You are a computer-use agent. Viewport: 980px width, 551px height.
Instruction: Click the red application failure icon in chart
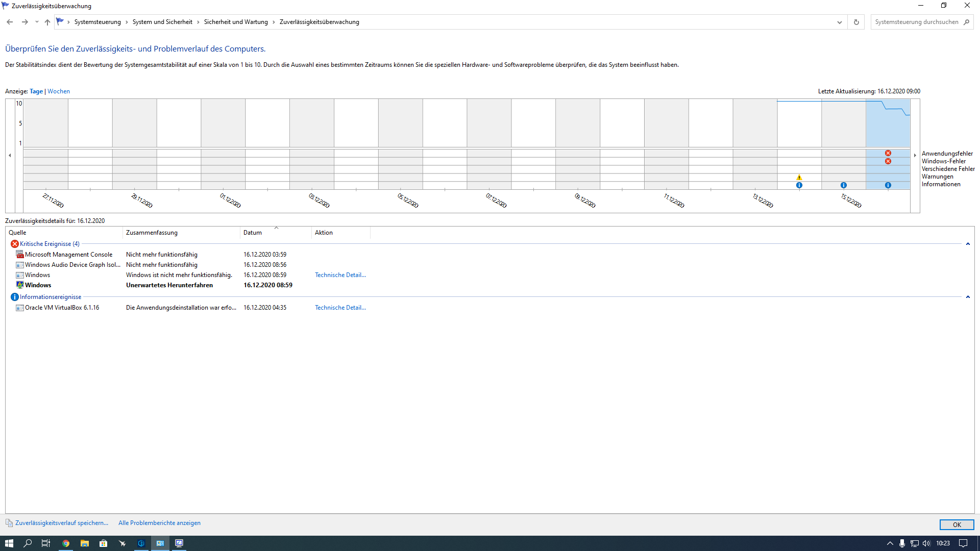(888, 153)
